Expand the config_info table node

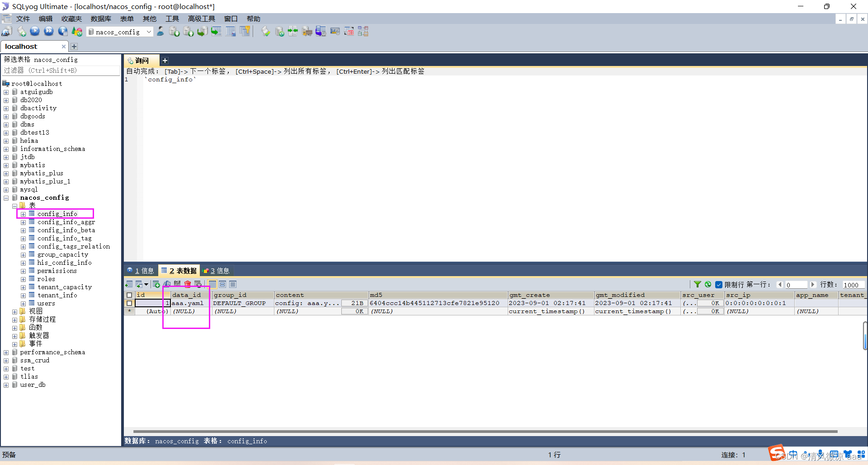pyautogui.click(x=23, y=214)
